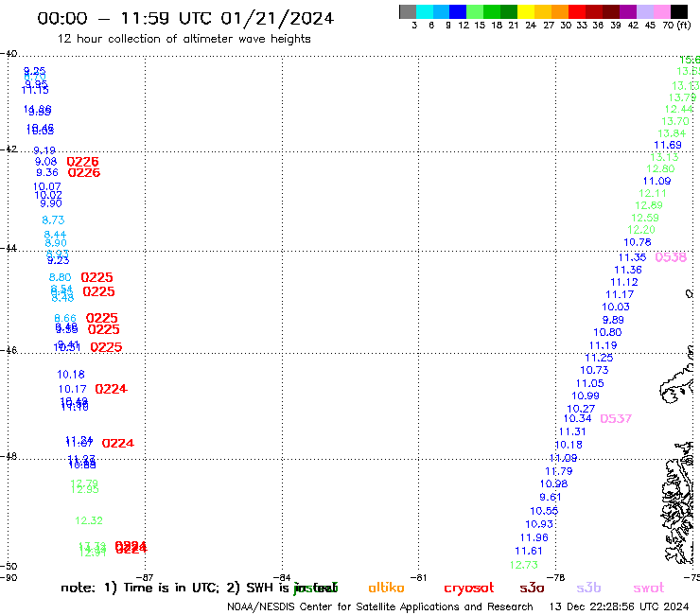The image size is (700, 615).
Task: Select the 'altika' satellite legend label
Action: coord(386,588)
